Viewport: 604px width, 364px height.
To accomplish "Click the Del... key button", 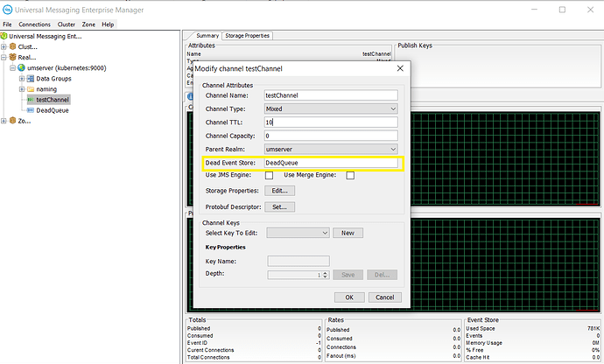I will point(383,275).
